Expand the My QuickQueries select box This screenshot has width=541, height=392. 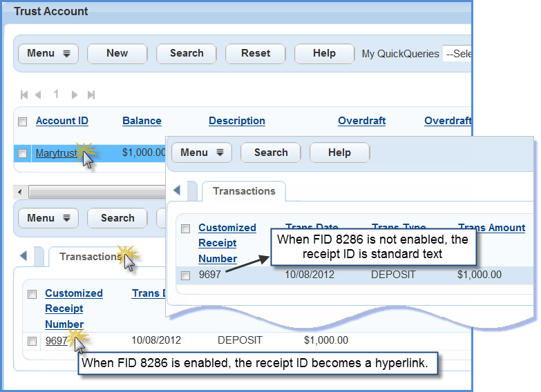click(x=457, y=54)
